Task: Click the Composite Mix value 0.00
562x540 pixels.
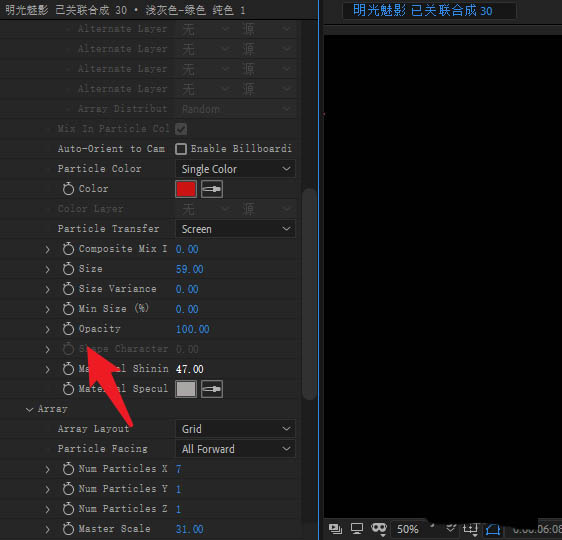Action: [187, 249]
